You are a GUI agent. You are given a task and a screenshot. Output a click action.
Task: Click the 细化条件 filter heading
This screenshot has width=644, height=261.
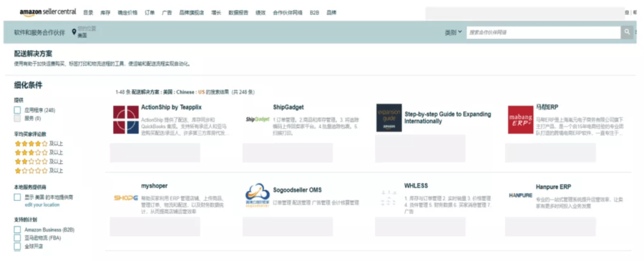coord(28,85)
